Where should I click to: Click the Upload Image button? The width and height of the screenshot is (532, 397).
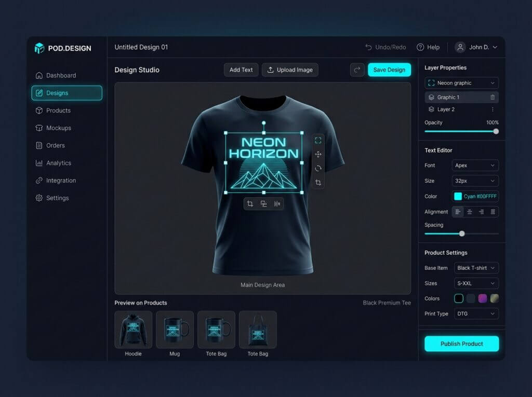(290, 70)
